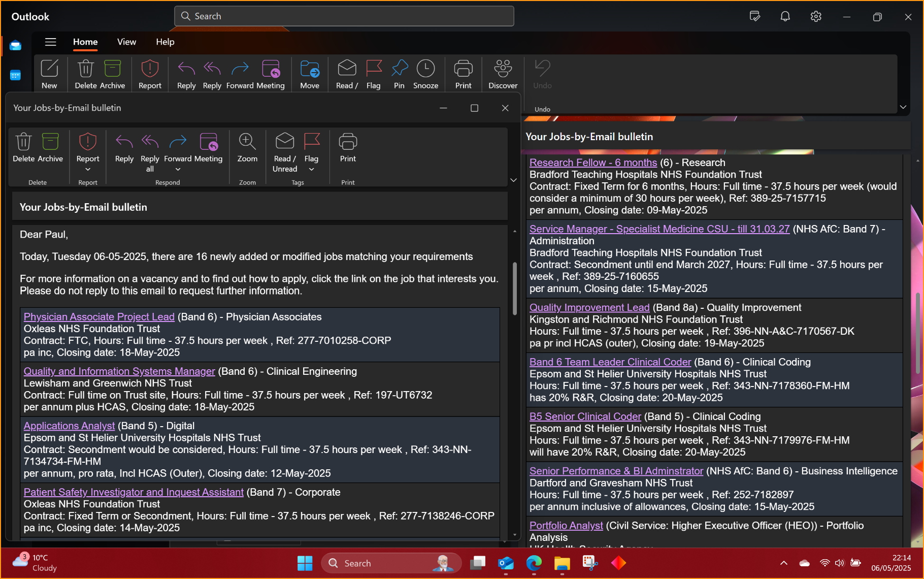Open Service Manager Specialist Medicine CSU link
924x579 pixels.
[659, 229]
